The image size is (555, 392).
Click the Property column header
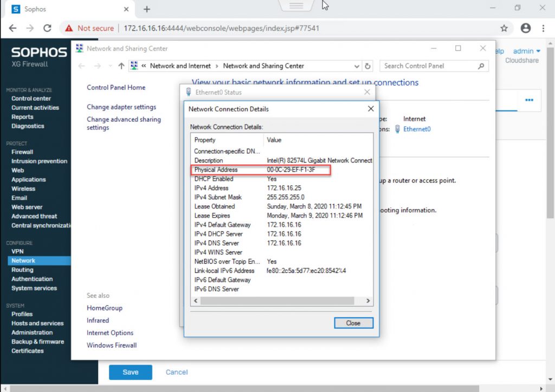[x=227, y=140]
